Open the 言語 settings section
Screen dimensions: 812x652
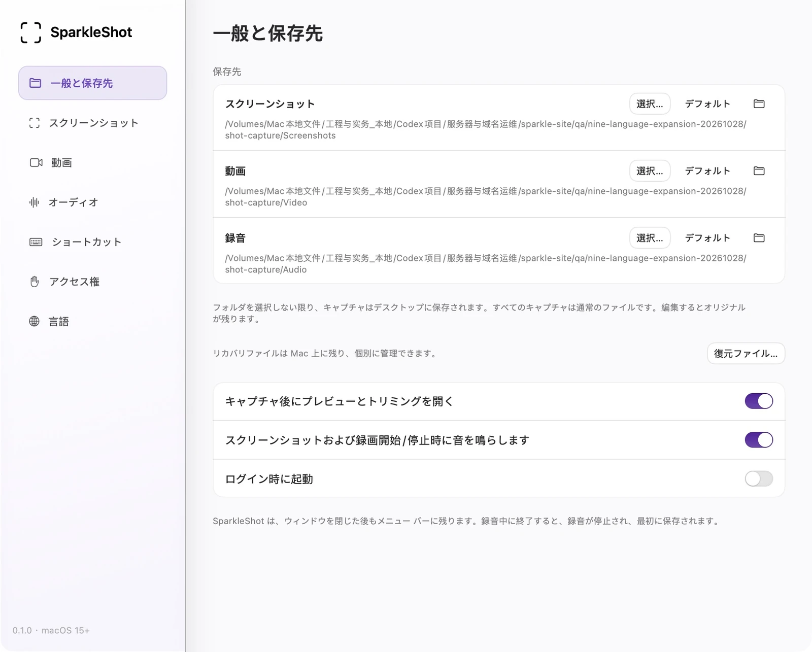click(93, 321)
